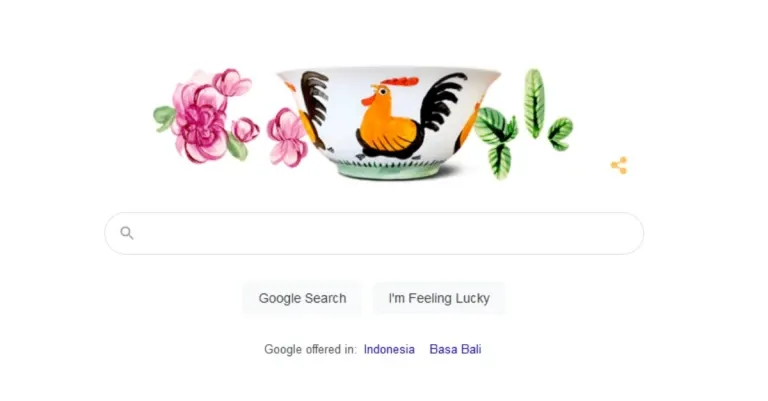Viewport: 768px width, 401px height.
Task: Click the large pink peony flower
Action: coord(198,122)
